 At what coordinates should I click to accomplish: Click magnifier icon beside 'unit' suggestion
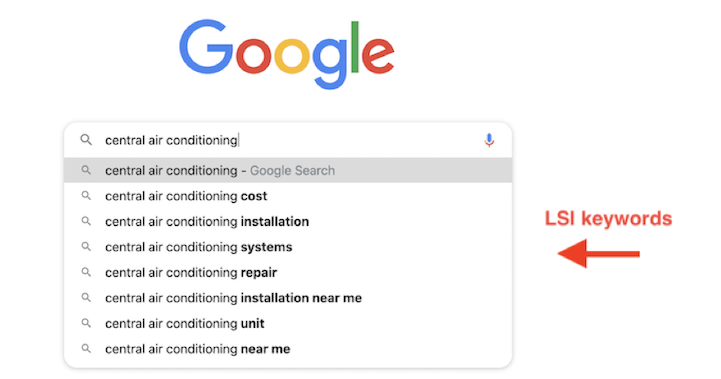click(86, 323)
